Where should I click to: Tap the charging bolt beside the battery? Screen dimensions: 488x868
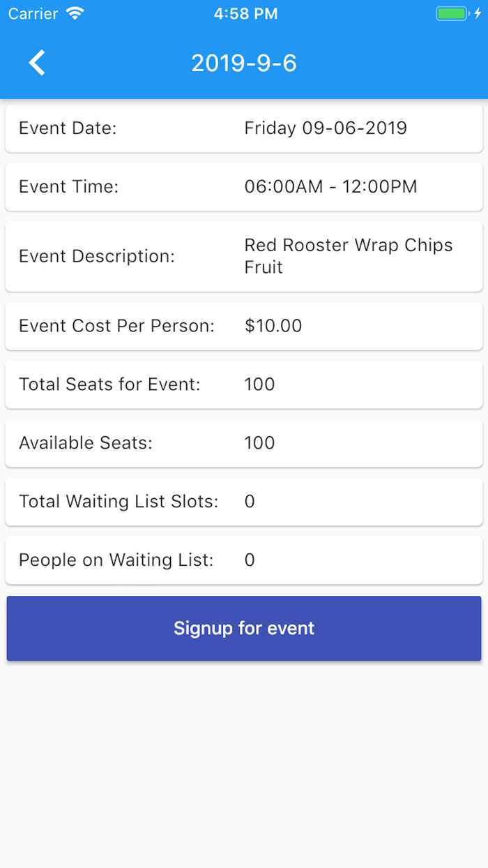[x=478, y=13]
